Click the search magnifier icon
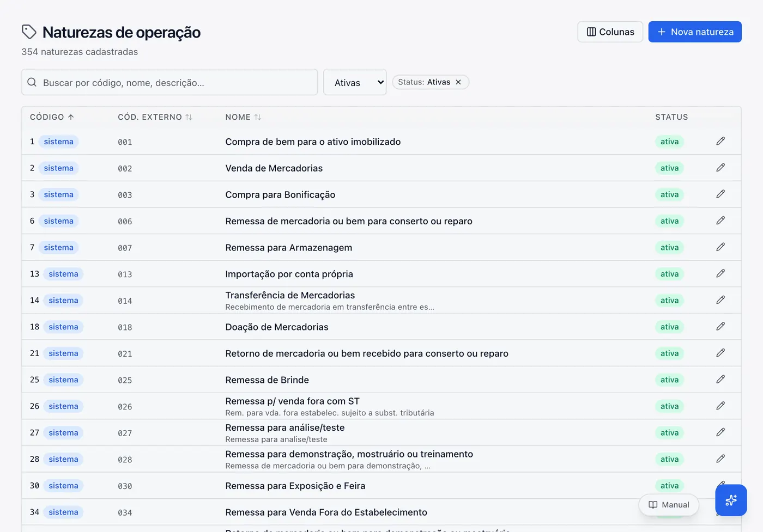 click(x=32, y=82)
